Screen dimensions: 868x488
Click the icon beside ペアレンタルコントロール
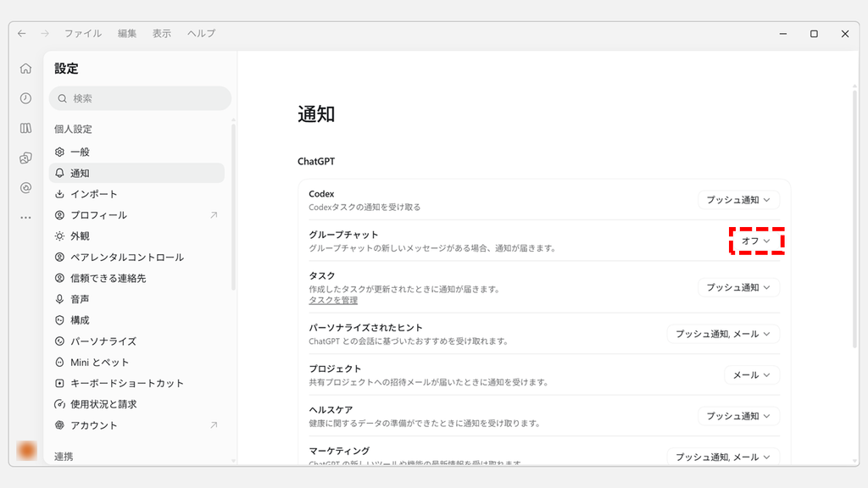(60, 258)
